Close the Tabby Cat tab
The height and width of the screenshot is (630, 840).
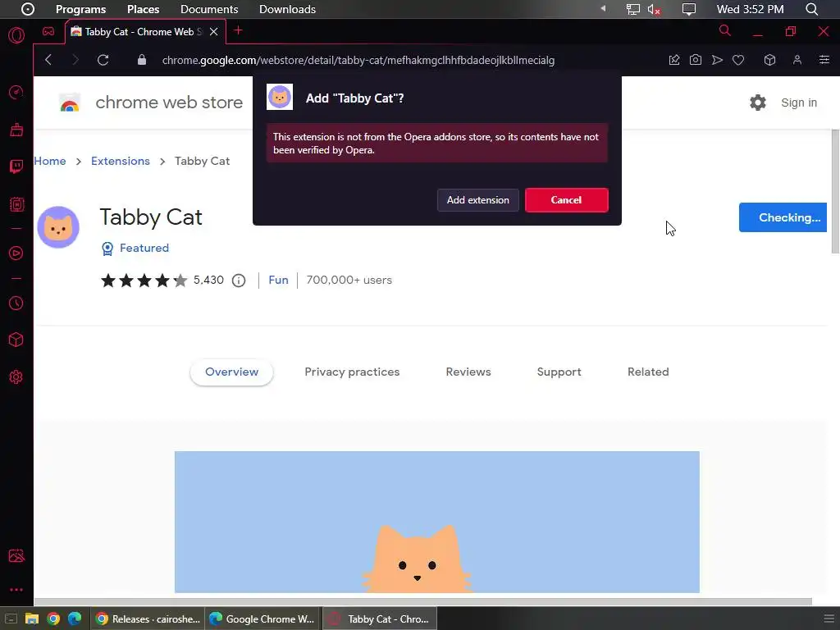pyautogui.click(x=214, y=32)
